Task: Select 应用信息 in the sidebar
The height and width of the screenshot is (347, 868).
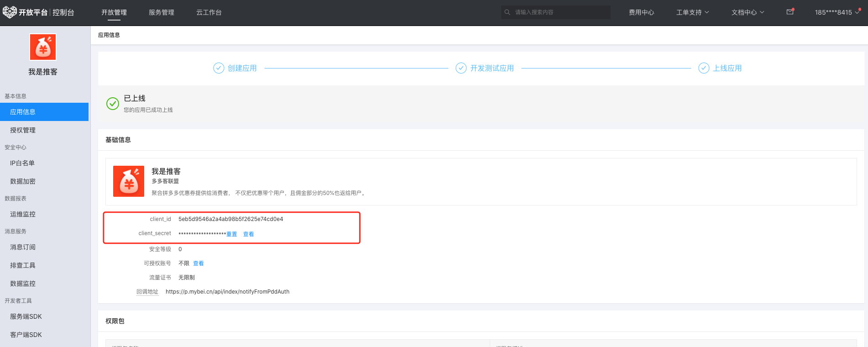Action: pyautogui.click(x=44, y=112)
